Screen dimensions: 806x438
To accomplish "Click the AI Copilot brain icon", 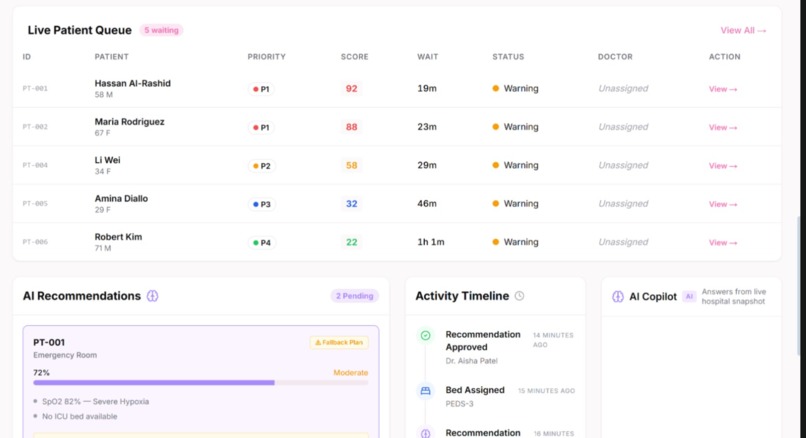I will [618, 297].
